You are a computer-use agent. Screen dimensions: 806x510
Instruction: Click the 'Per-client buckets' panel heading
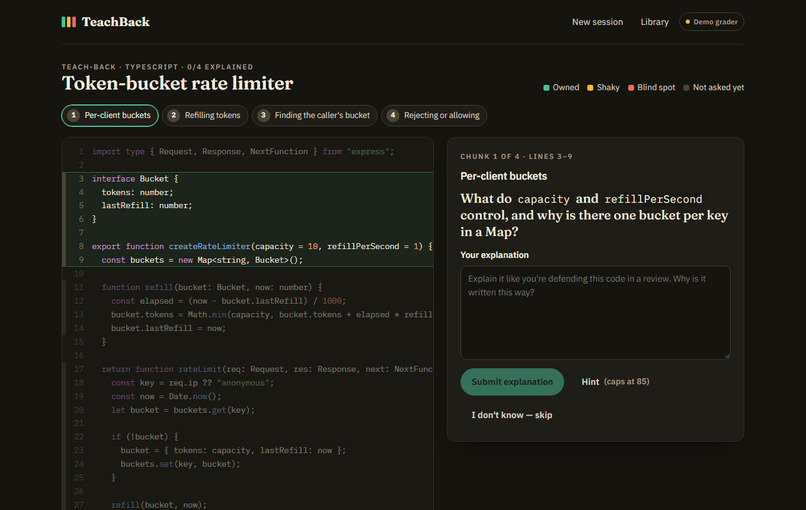tap(503, 176)
